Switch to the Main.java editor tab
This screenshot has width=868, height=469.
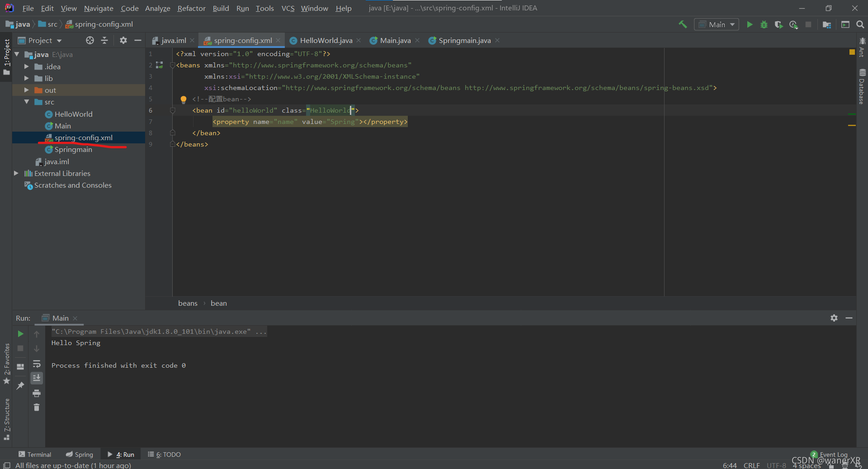tap(395, 40)
